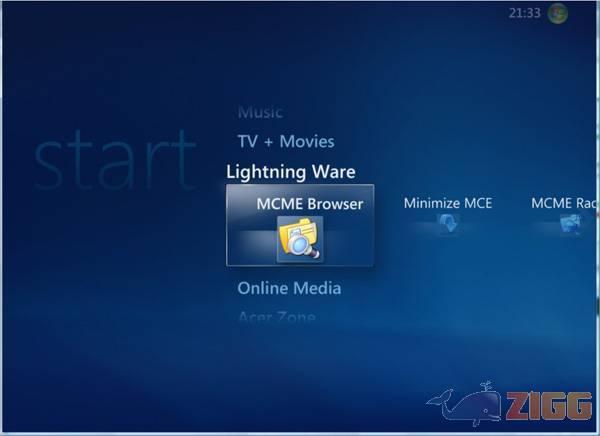
Task: Click the large 'start' heading text
Action: [114, 160]
